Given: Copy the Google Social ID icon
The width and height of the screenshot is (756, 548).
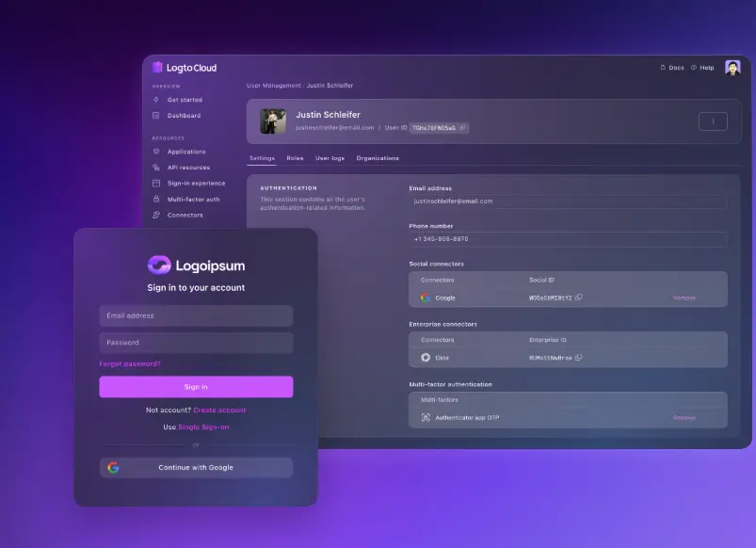Looking at the screenshot, I should coord(579,298).
